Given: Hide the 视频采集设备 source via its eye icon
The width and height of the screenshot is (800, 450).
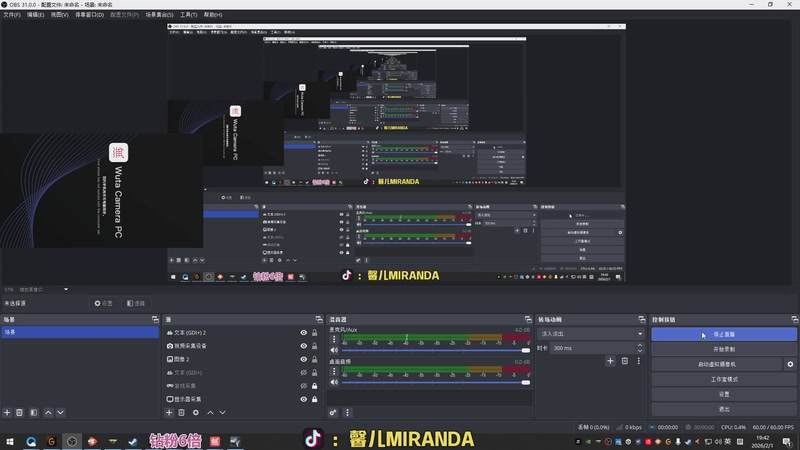Looking at the screenshot, I should 304,346.
